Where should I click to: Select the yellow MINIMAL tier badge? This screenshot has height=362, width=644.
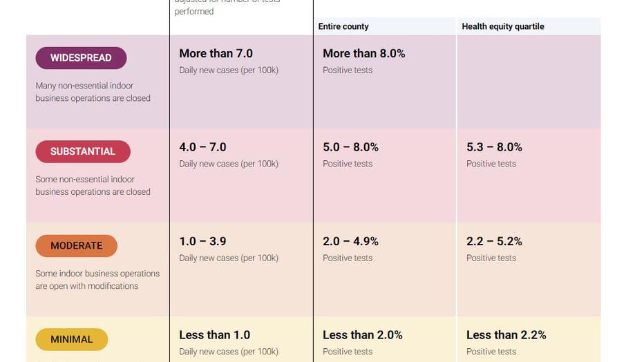(x=71, y=339)
